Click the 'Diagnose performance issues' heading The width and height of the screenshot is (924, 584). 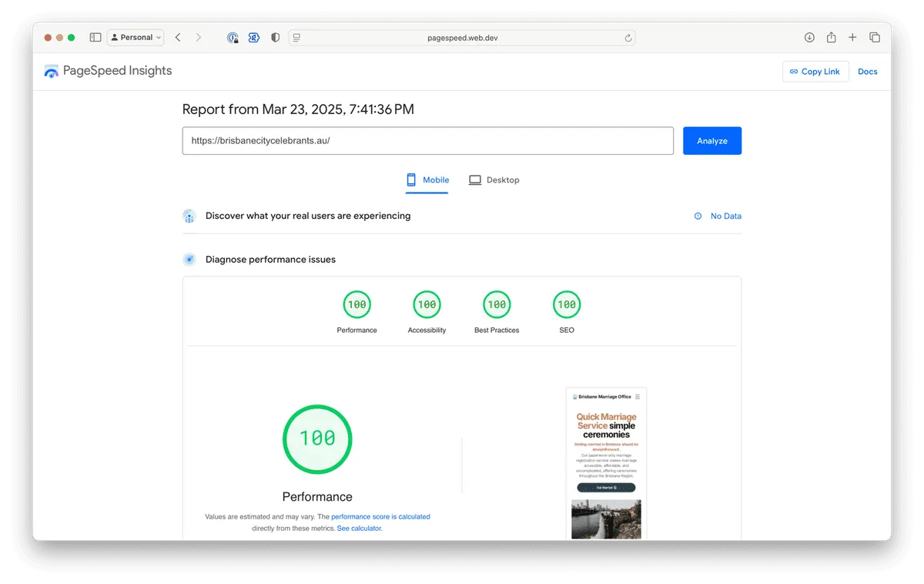[270, 260]
